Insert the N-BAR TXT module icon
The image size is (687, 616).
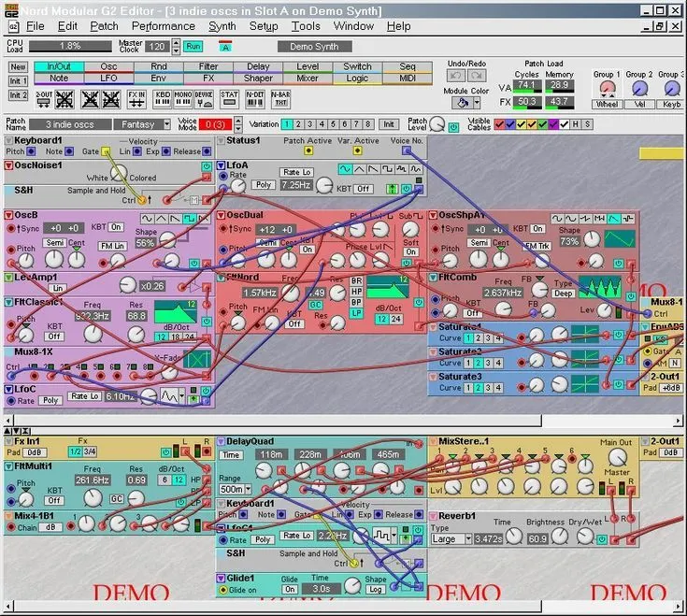(280, 99)
